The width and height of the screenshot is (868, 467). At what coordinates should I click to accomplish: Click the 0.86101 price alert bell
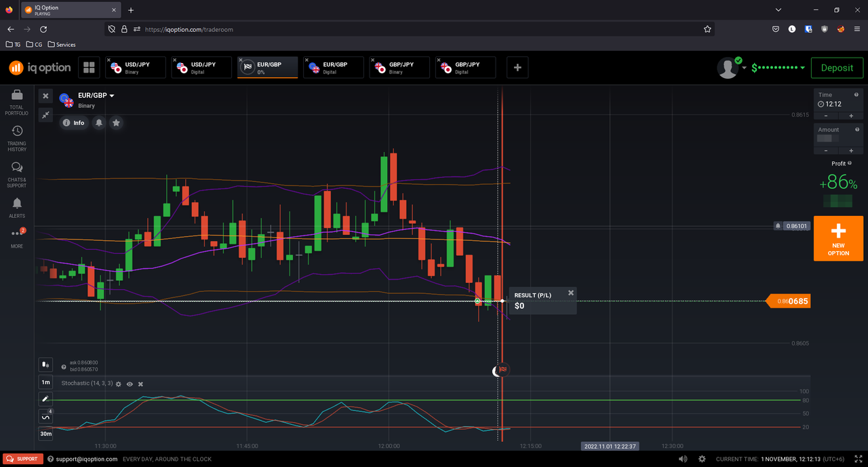[x=778, y=226]
